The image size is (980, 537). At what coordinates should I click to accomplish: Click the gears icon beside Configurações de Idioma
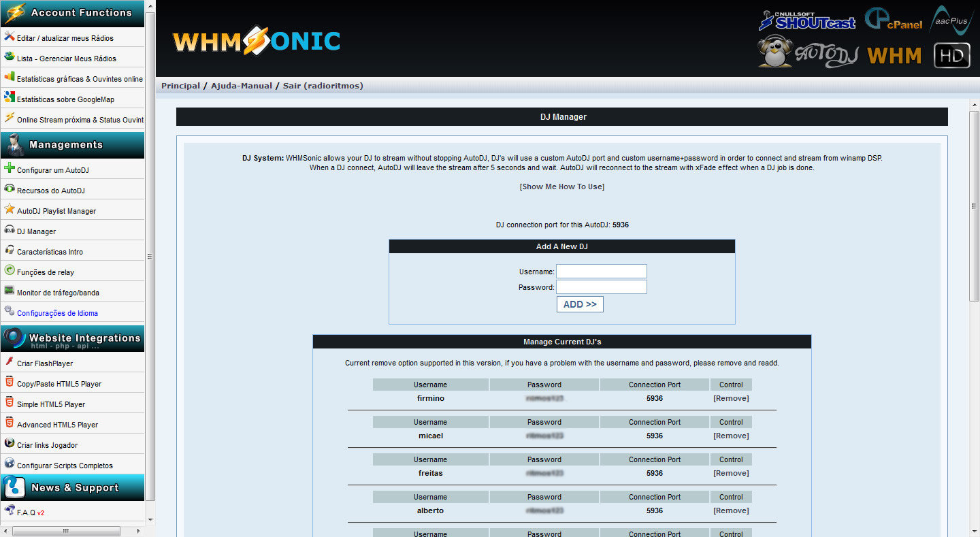(9, 311)
